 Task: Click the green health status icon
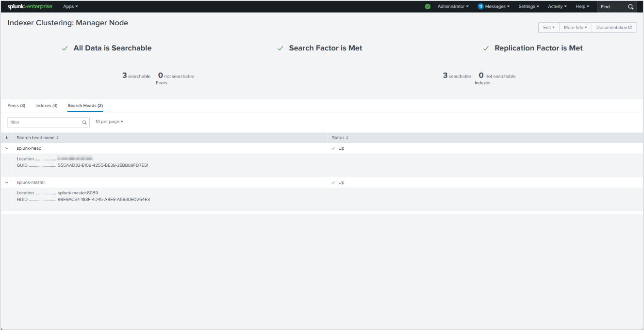(428, 7)
